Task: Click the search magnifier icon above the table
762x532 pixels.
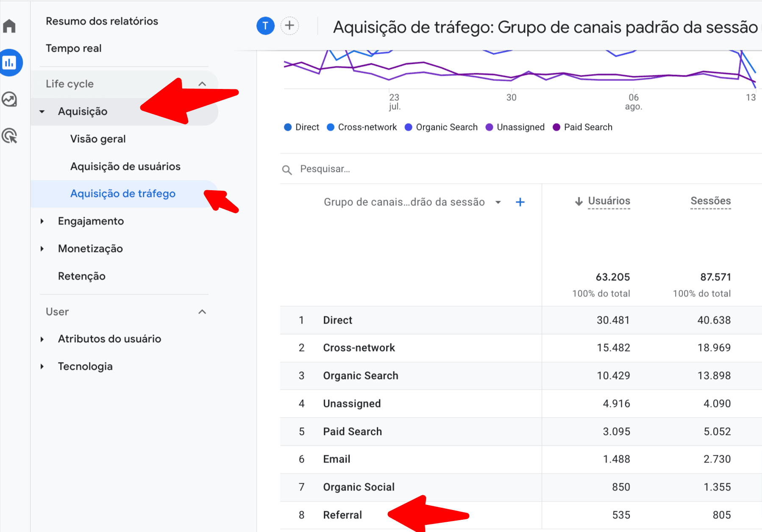Action: [287, 169]
